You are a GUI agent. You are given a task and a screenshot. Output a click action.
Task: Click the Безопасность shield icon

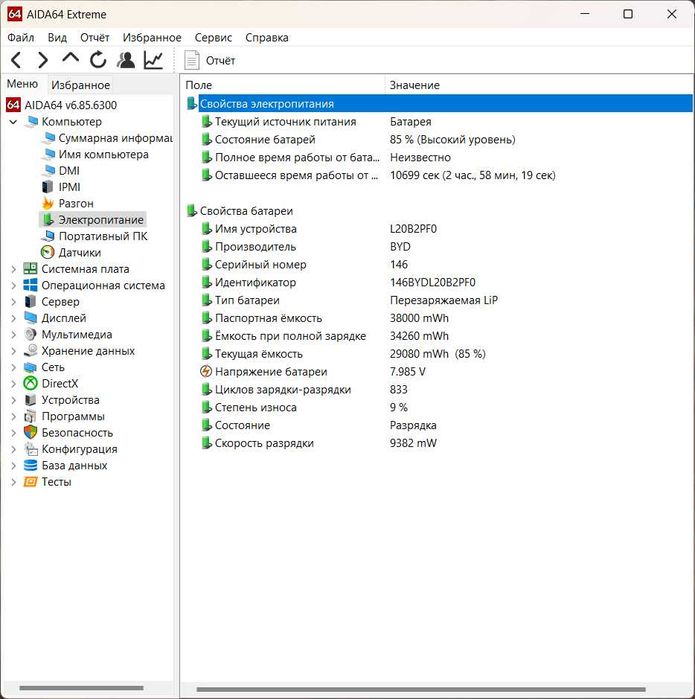coord(30,432)
